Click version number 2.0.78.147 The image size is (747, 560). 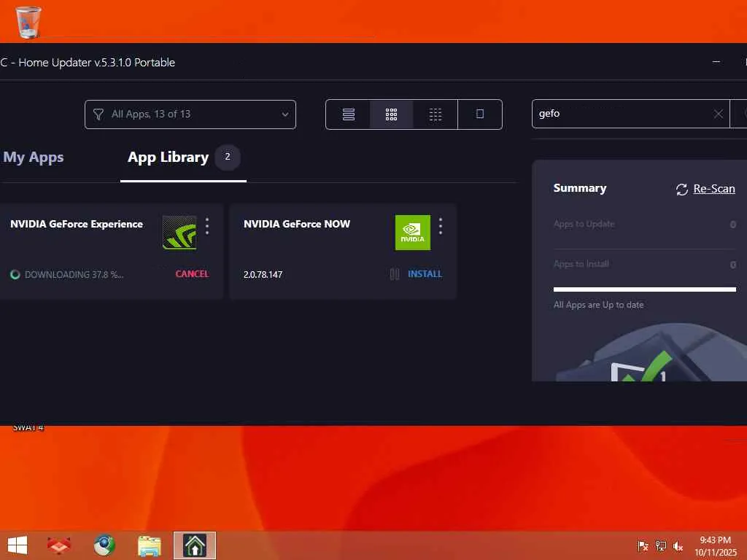[x=263, y=274]
